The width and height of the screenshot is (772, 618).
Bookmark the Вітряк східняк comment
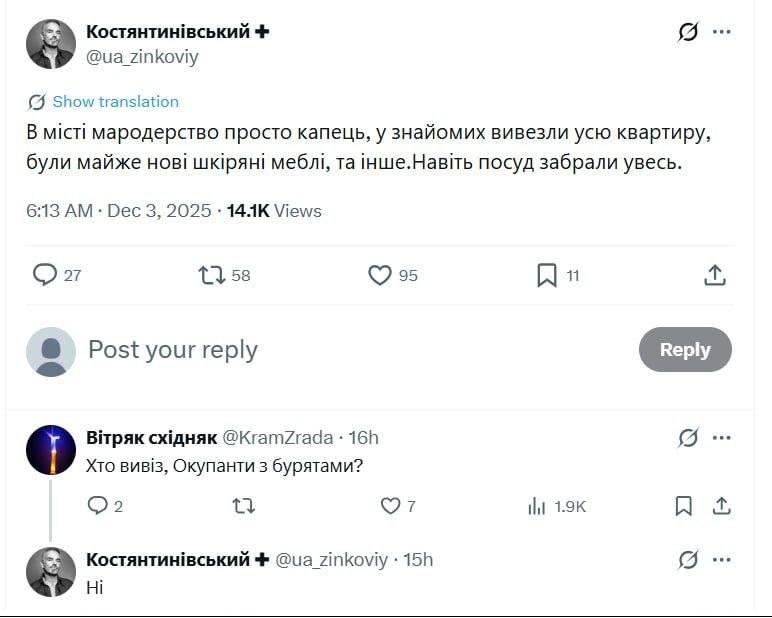[684, 506]
